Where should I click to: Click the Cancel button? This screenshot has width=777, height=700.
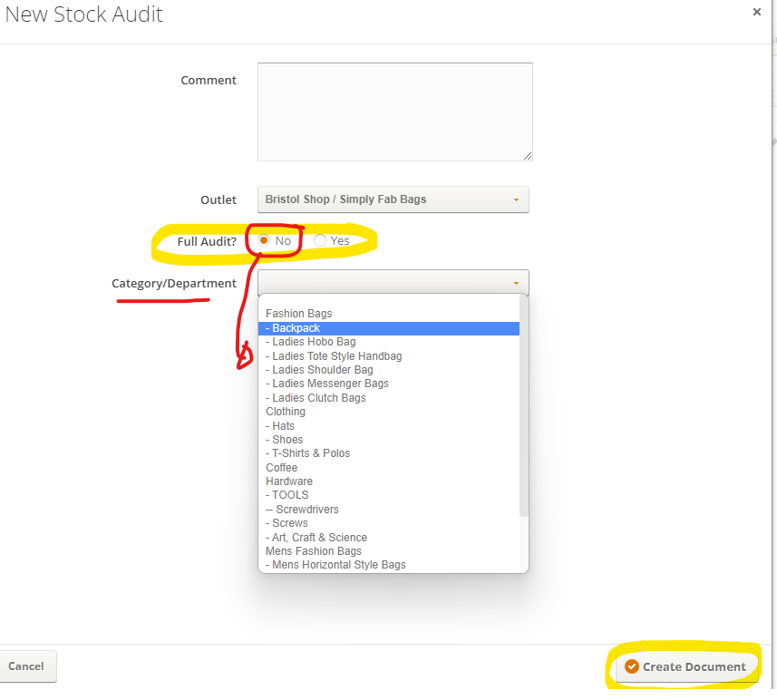coord(26,666)
